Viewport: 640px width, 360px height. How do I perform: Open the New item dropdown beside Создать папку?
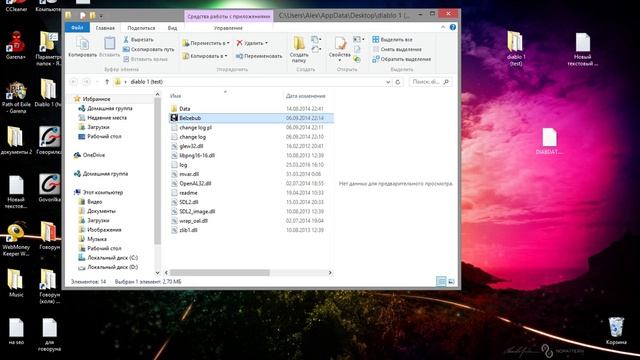315,40
